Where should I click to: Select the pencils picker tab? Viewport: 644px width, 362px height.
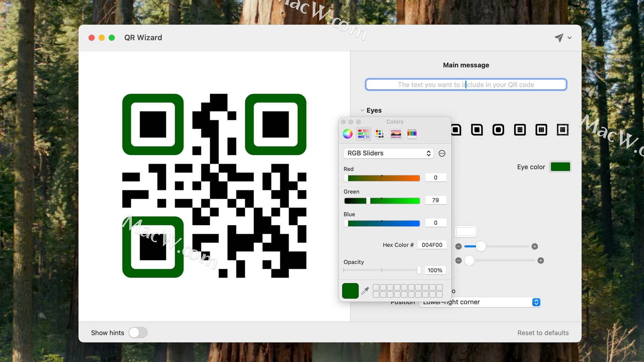[412, 134]
